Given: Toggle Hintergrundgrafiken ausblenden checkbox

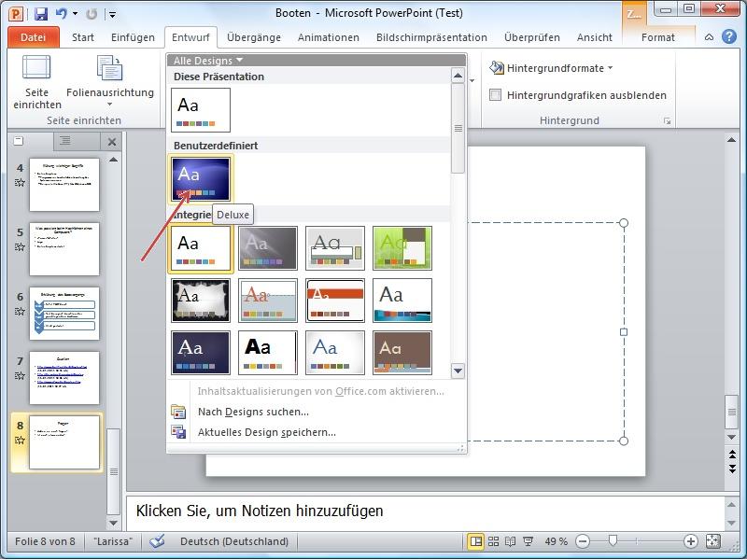Looking at the screenshot, I should point(496,95).
